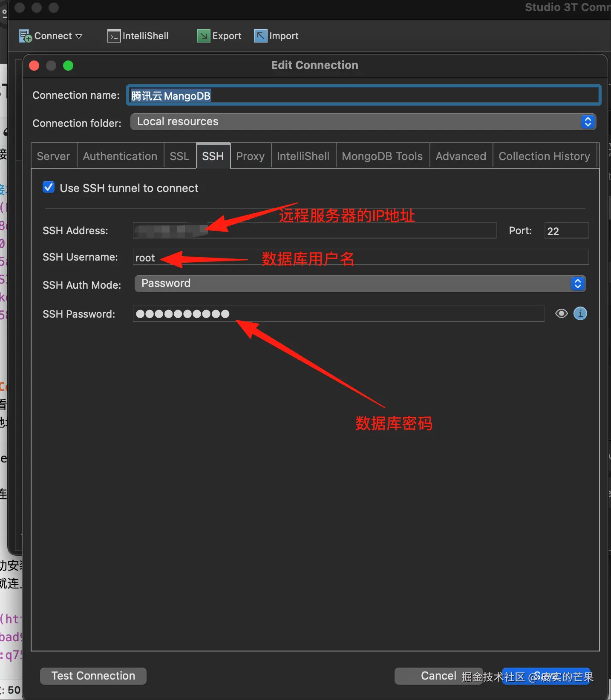This screenshot has height=700, width=611.
Task: Click the SSH Password field
Action: point(339,314)
